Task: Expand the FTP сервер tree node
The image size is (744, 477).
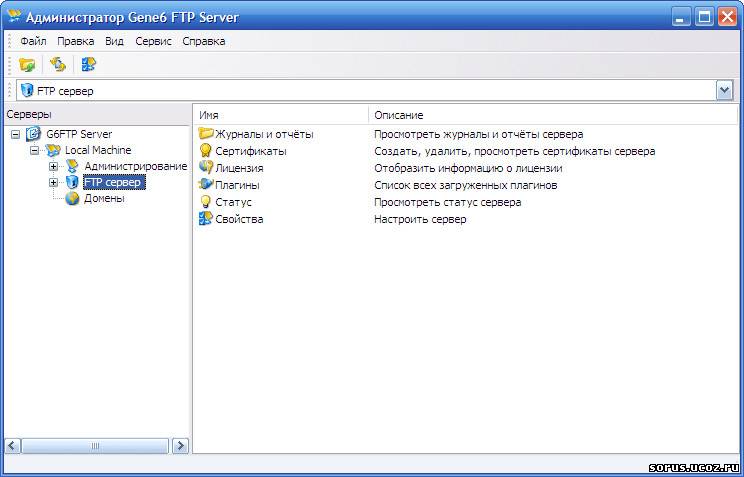Action: [x=53, y=182]
